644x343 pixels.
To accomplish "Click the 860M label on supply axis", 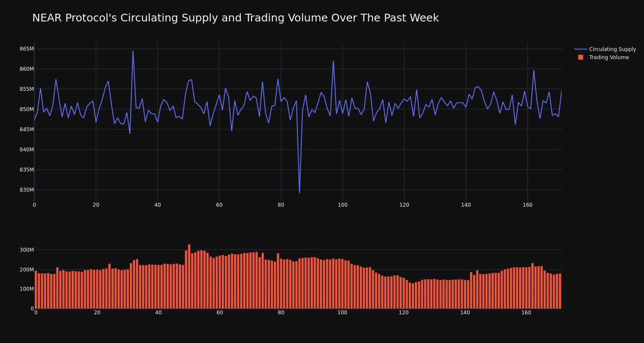I will (27, 69).
